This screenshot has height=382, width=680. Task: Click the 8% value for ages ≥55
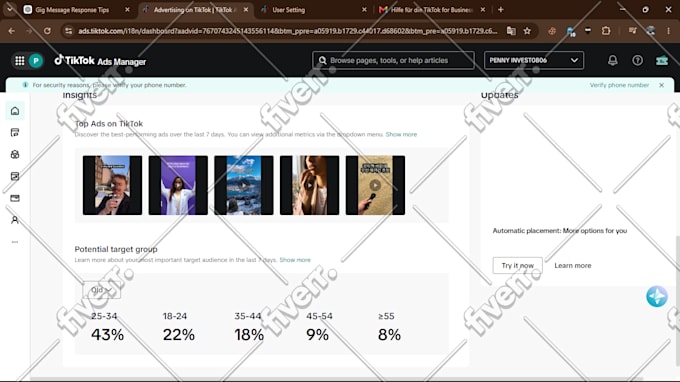click(389, 335)
